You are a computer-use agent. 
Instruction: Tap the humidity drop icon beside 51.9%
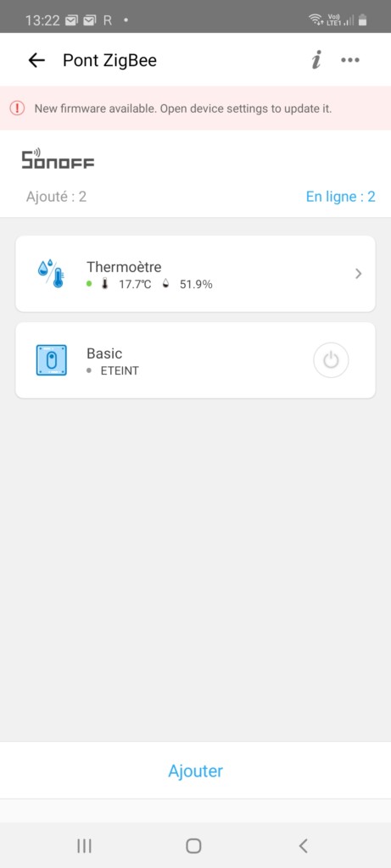[165, 285]
